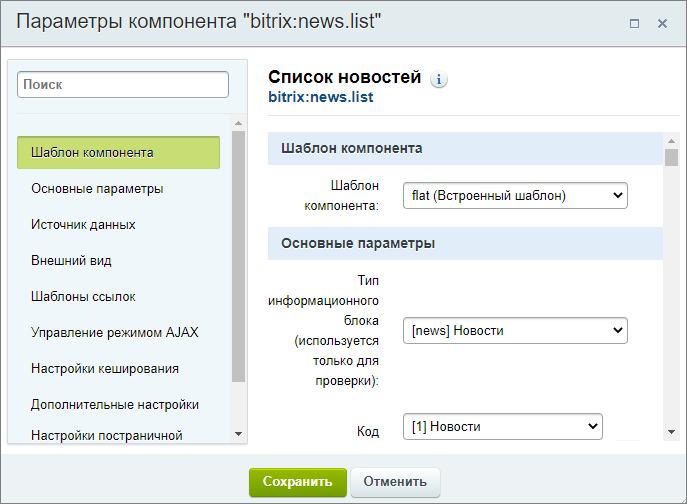This screenshot has height=504, width=687.
Task: Click the sidebar vertical scrollbar thumb
Action: (238, 256)
